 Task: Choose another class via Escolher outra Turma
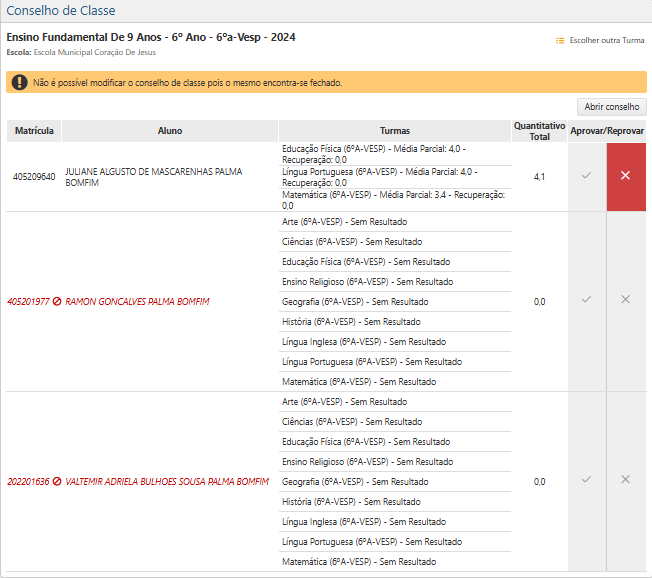(607, 40)
